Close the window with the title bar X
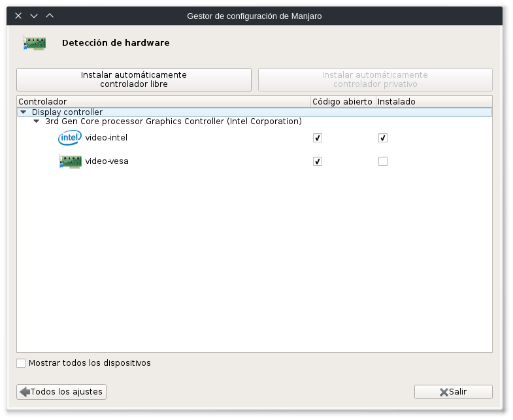 pos(18,16)
